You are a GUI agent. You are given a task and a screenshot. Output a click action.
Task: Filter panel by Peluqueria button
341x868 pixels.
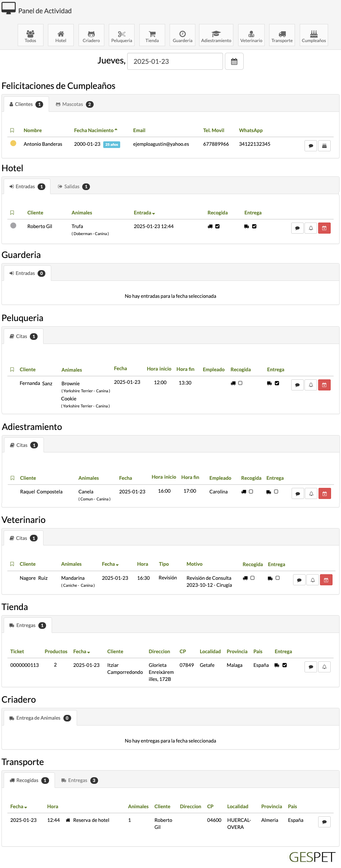click(122, 35)
